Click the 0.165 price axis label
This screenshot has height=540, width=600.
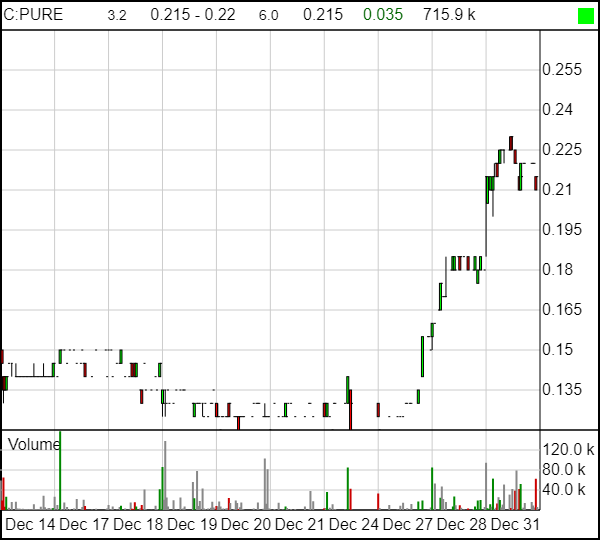(x=562, y=310)
